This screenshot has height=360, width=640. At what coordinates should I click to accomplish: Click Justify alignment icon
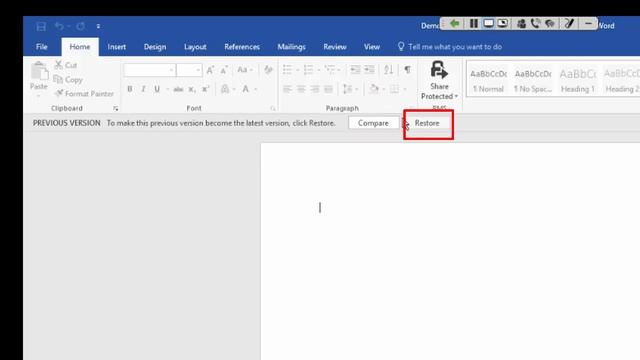pyautogui.click(x=329, y=89)
